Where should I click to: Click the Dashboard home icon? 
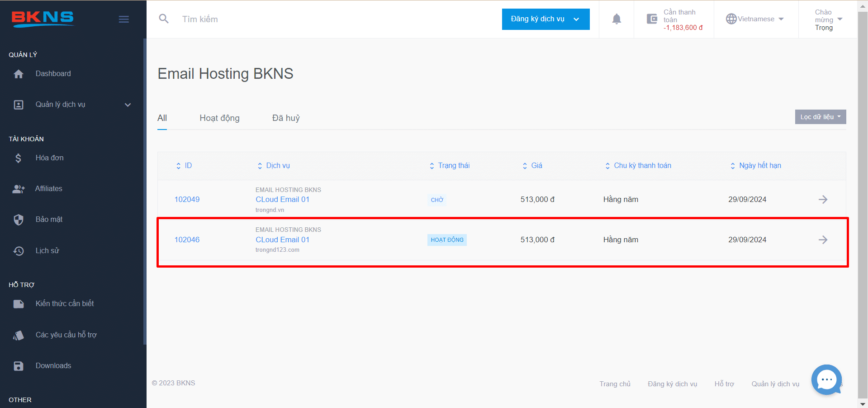click(x=19, y=74)
